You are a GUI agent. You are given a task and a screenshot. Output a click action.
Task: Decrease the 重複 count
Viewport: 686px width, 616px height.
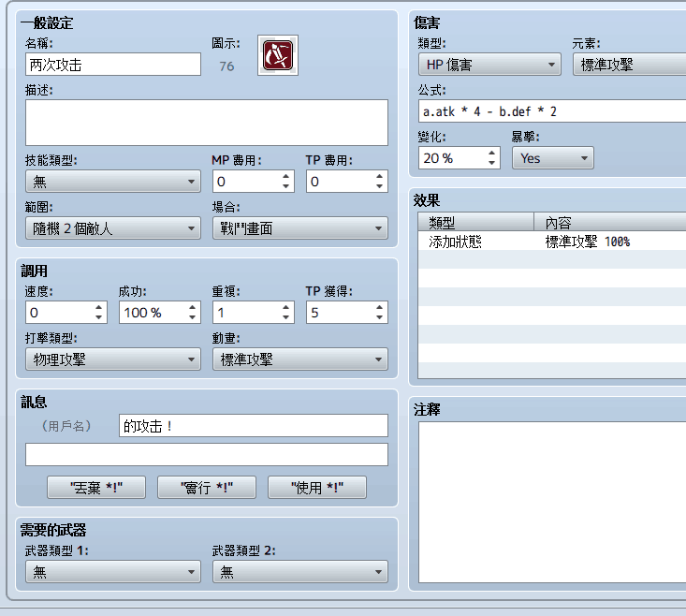(285, 317)
